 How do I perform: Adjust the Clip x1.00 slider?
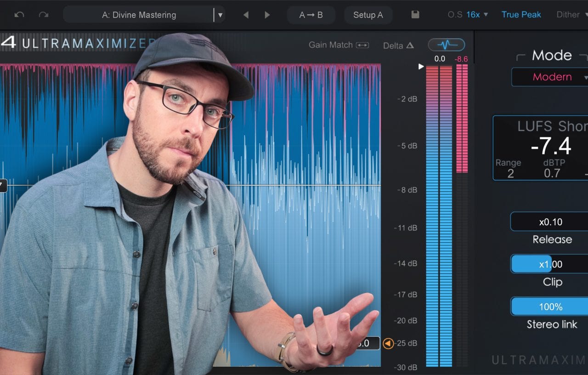tap(550, 264)
